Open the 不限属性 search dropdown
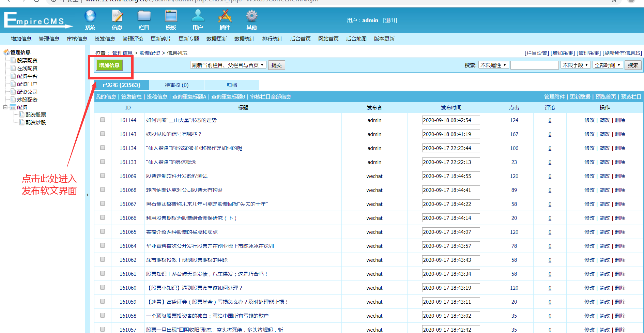 (x=494, y=65)
